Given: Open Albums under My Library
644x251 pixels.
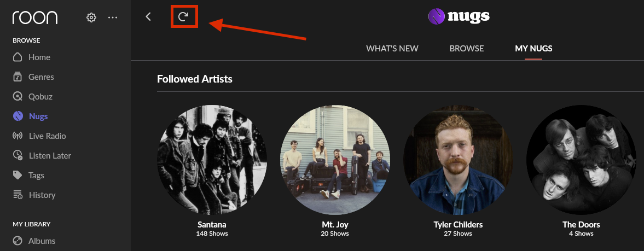Looking at the screenshot, I should tap(42, 241).
